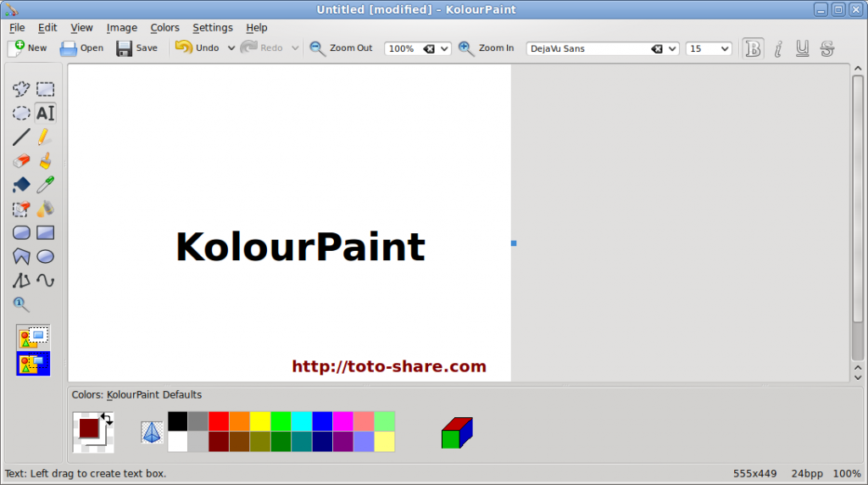This screenshot has height=485, width=868.
Task: Select the Brush tool
Action: click(46, 161)
